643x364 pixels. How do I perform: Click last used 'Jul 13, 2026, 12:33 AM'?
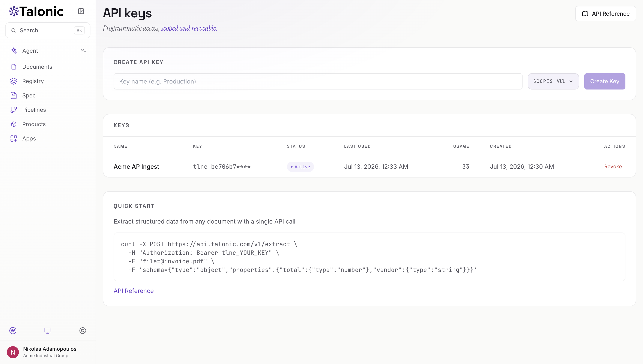376,167
